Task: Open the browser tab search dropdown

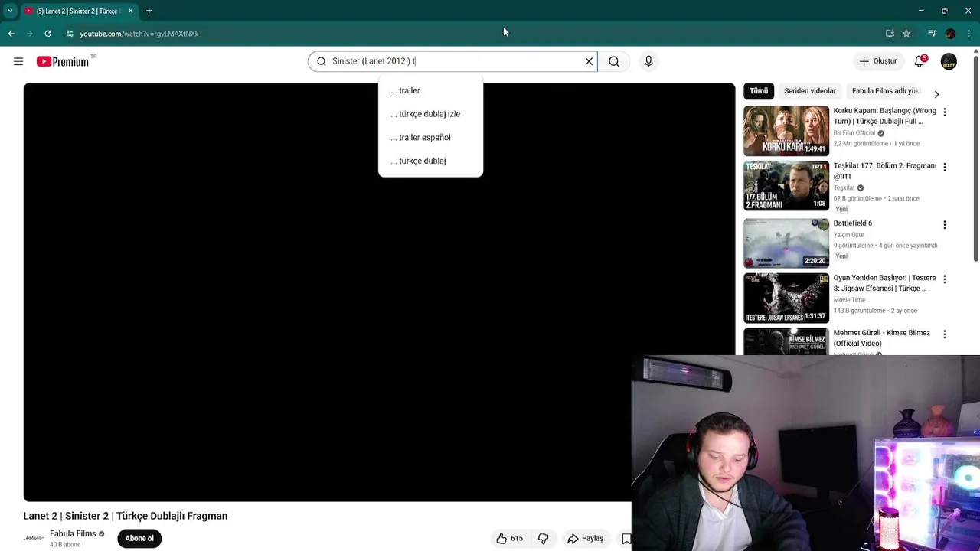Action: pos(10,11)
